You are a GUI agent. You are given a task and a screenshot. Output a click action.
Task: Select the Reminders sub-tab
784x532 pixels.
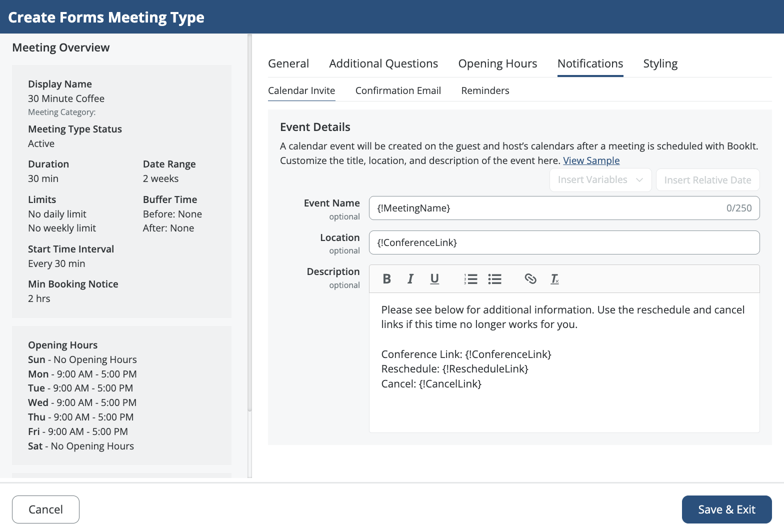[x=485, y=90]
